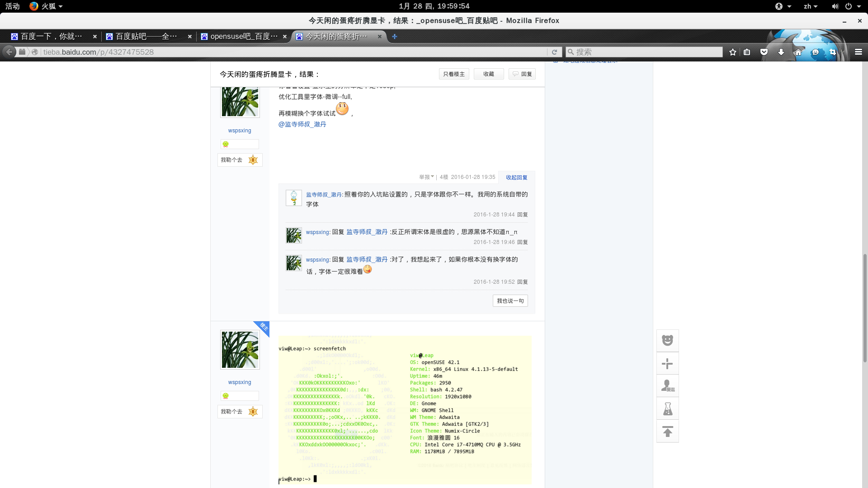
Task: Open the 火狐 application menu
Action: [46, 6]
